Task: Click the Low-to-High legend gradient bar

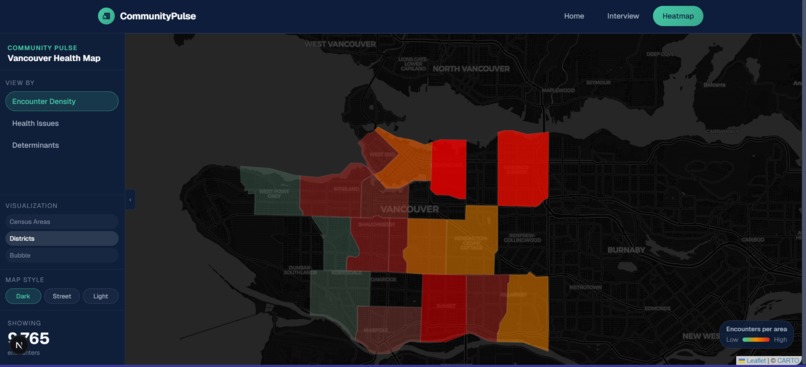Action: tap(756, 340)
